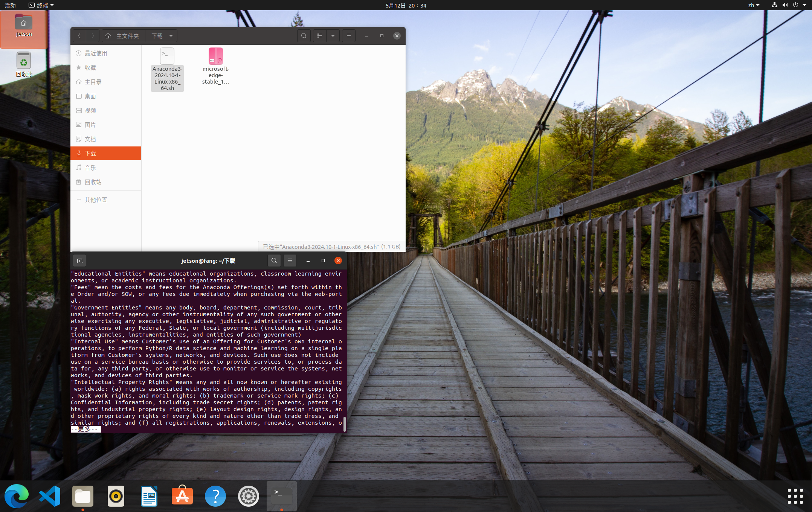
Task: Expand the 下载 path bar dropdown
Action: pos(171,36)
